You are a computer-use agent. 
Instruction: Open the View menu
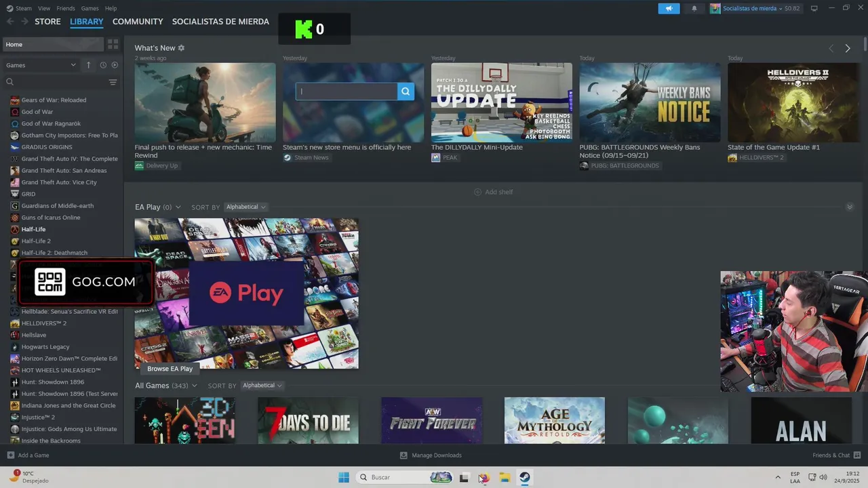pos(44,8)
